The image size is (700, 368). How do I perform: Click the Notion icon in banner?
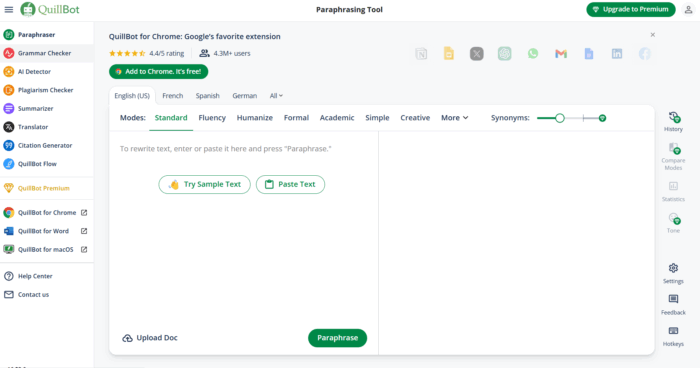(421, 54)
